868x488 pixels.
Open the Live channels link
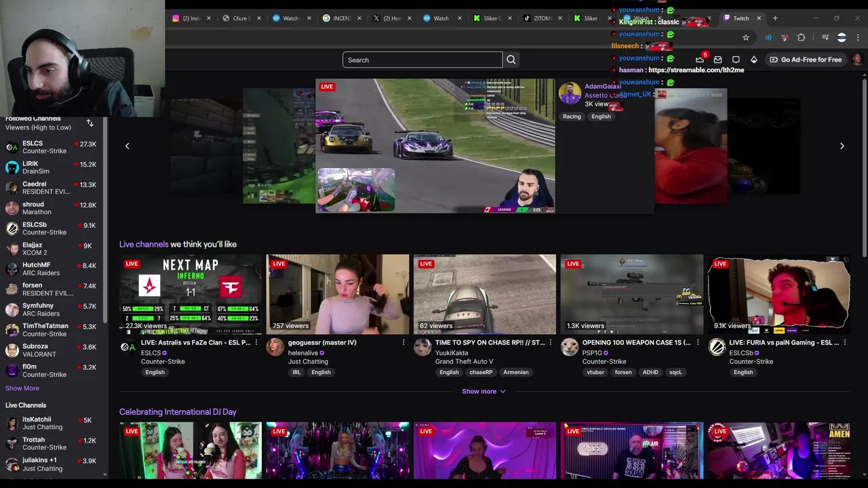(144, 244)
